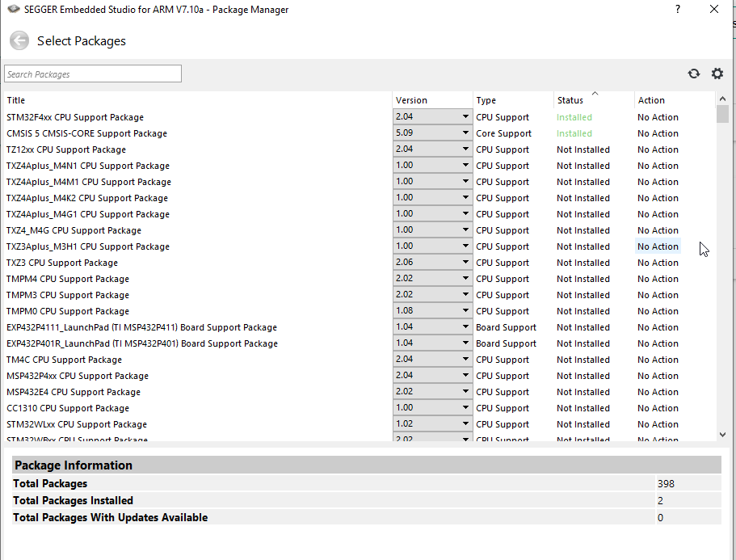The height and width of the screenshot is (560, 736).
Task: Open version dropdown for TMPM0 CPU Support Package
Action: pyautogui.click(x=432, y=311)
